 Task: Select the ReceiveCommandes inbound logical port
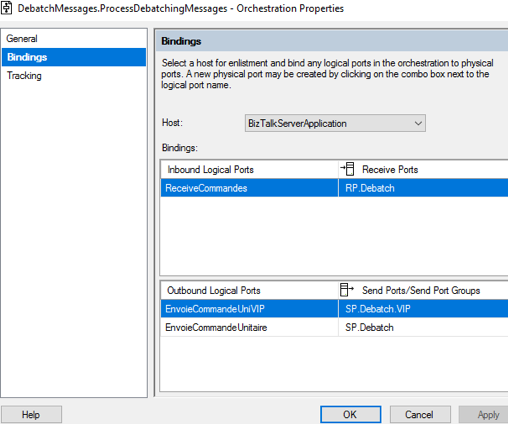click(249, 188)
